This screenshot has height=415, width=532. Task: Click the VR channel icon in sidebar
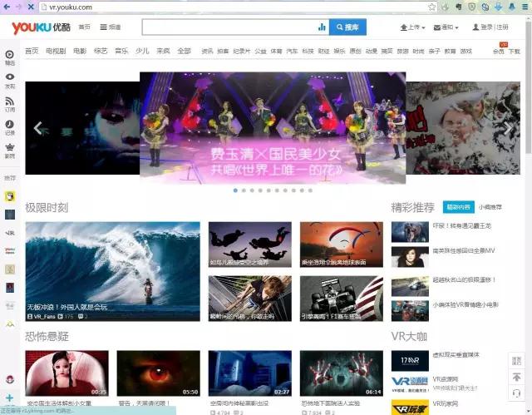click(x=10, y=233)
